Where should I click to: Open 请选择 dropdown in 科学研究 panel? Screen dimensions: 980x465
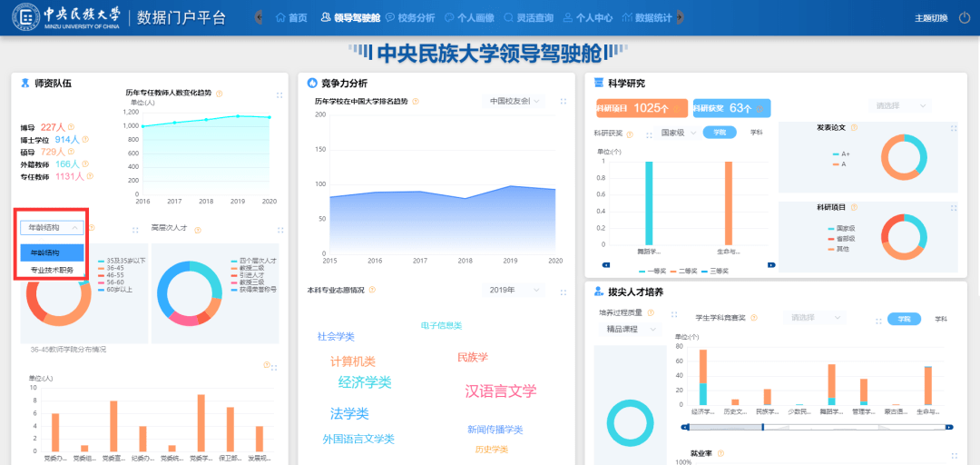pyautogui.click(x=900, y=105)
